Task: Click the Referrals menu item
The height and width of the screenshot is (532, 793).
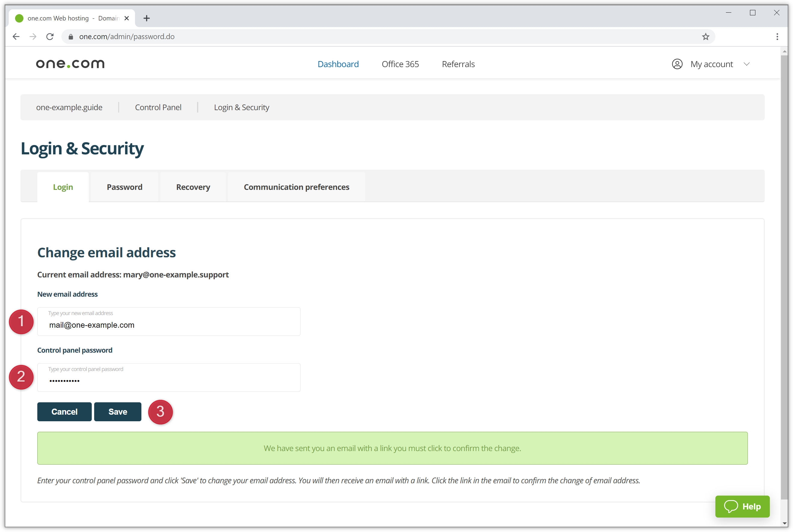Action: tap(458, 64)
